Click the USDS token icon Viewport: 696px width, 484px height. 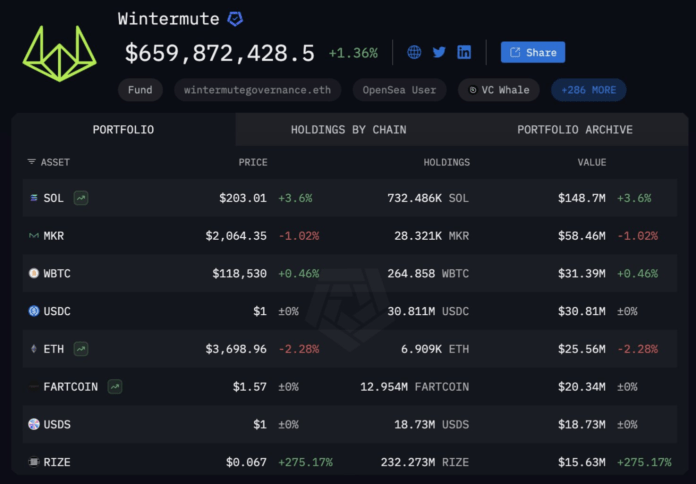[34, 424]
